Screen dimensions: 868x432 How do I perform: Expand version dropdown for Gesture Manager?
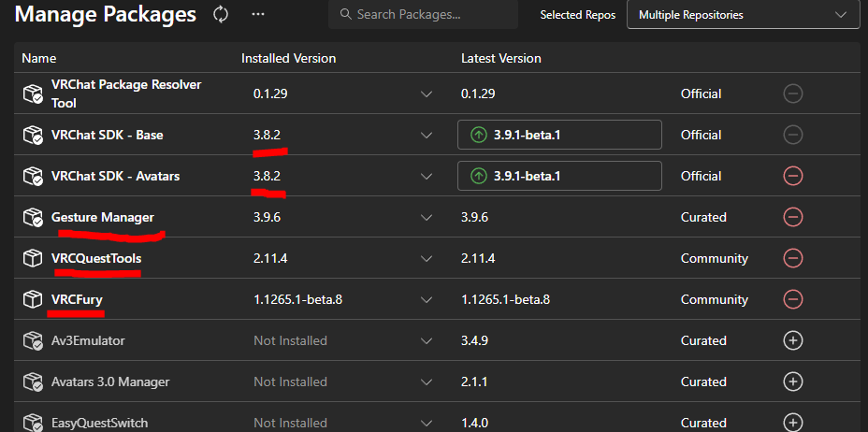426,217
